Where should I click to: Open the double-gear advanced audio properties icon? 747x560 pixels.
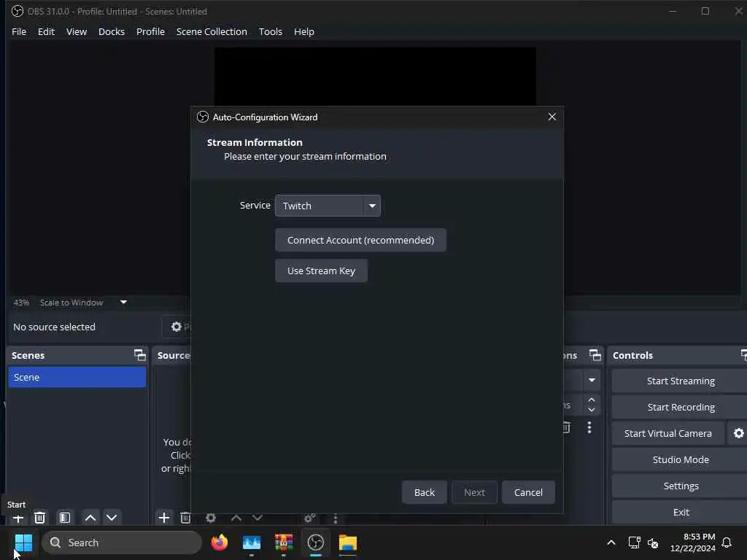point(309,518)
